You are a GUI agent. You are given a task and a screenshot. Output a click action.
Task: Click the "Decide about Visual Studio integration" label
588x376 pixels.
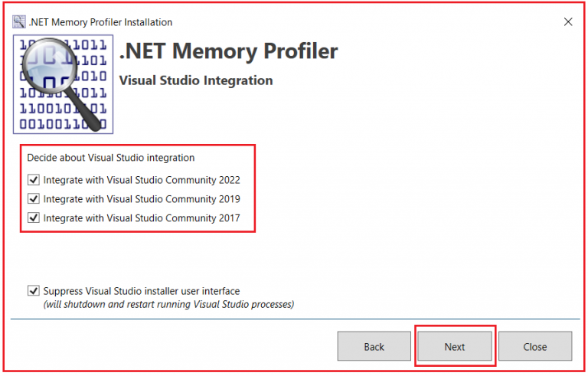coord(110,158)
